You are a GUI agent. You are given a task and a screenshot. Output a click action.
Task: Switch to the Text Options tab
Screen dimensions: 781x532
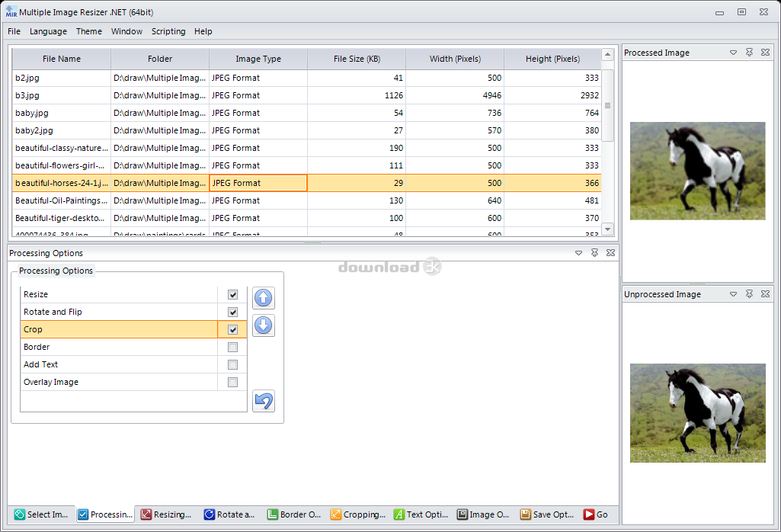(421, 514)
